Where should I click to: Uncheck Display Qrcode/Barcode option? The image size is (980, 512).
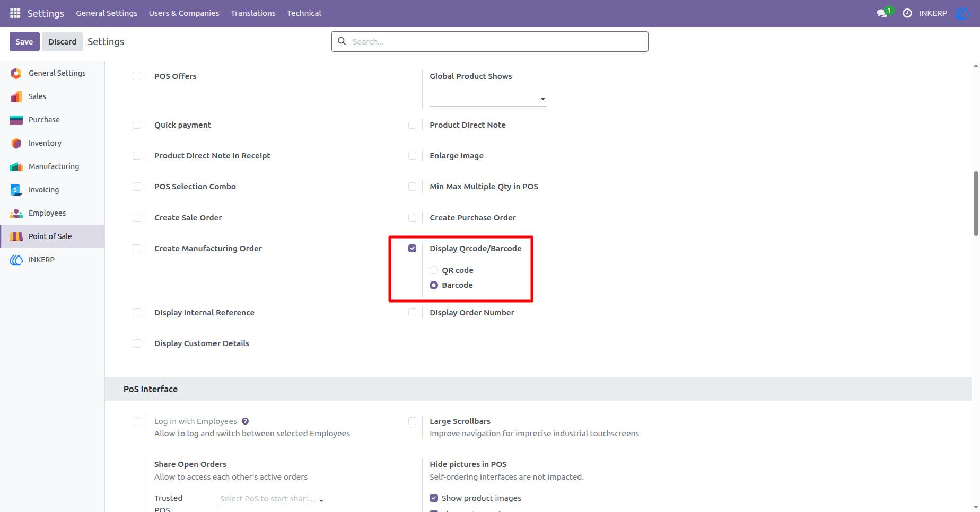click(413, 248)
